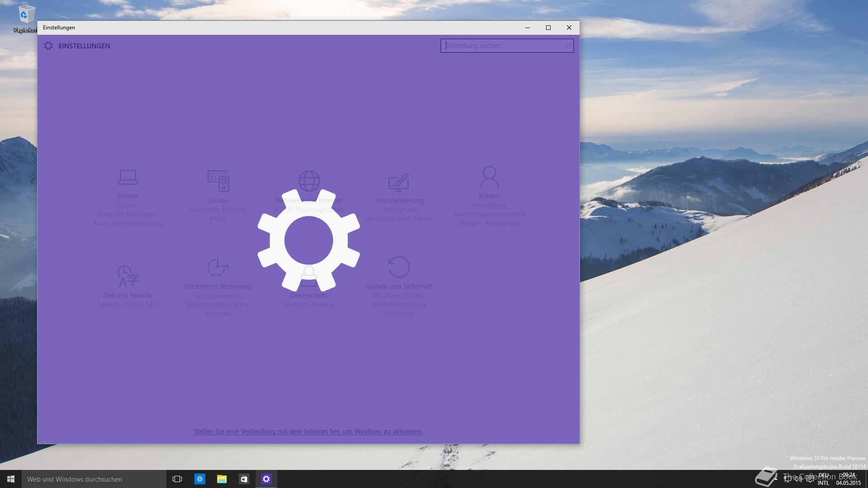The image size is (868, 488).
Task: Focus the Einstellung suchen search field
Action: (507, 46)
